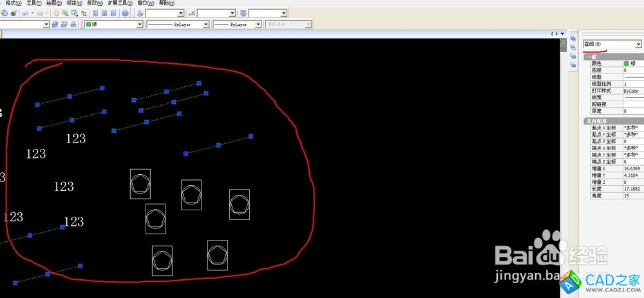Click the 打印样式 ByColor property value
The width and height of the screenshot is (644, 298).
[632, 91]
